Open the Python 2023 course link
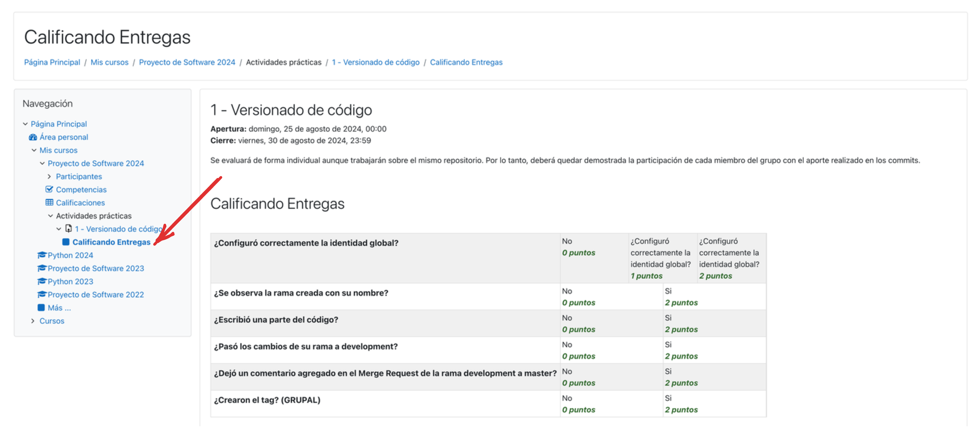The image size is (980, 433). coord(70,282)
